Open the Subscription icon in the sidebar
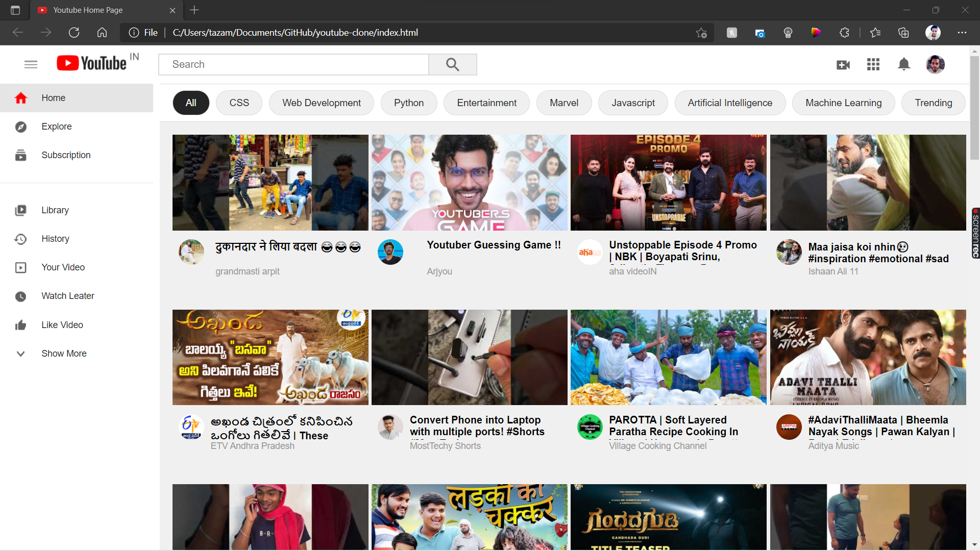Viewport: 980px width, 551px height. [20, 155]
